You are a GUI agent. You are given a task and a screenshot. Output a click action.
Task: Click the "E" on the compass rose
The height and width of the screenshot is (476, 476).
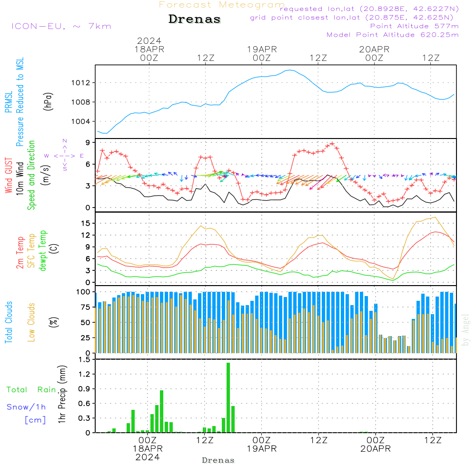point(82,156)
